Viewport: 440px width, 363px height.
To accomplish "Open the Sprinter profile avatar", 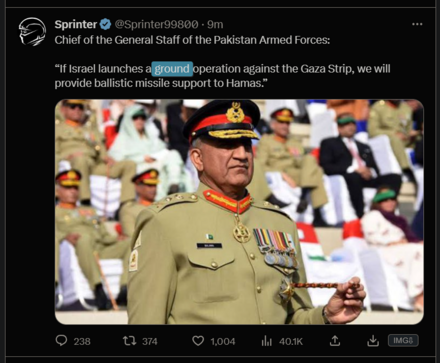I will coord(32,32).
